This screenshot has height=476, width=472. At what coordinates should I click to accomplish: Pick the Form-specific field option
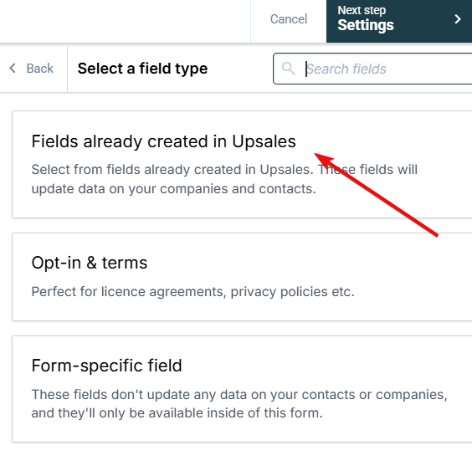pos(242,389)
